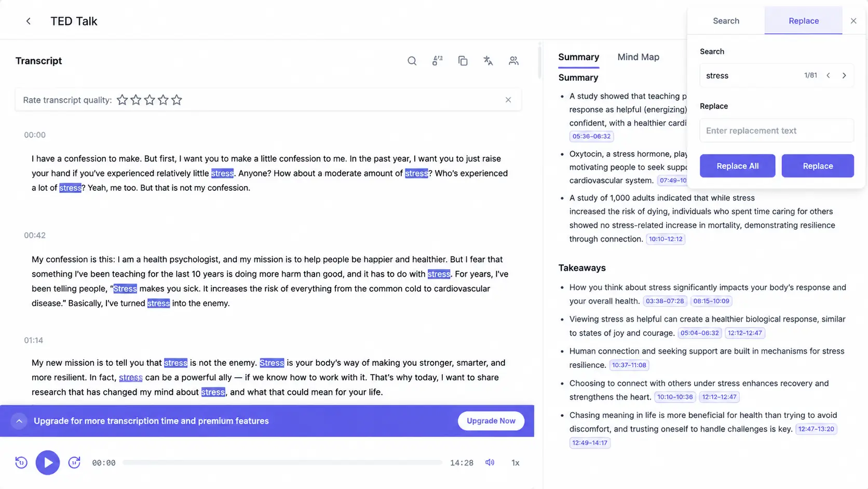Click the single Replace button
Viewport: 868px width, 489px height.
click(818, 166)
